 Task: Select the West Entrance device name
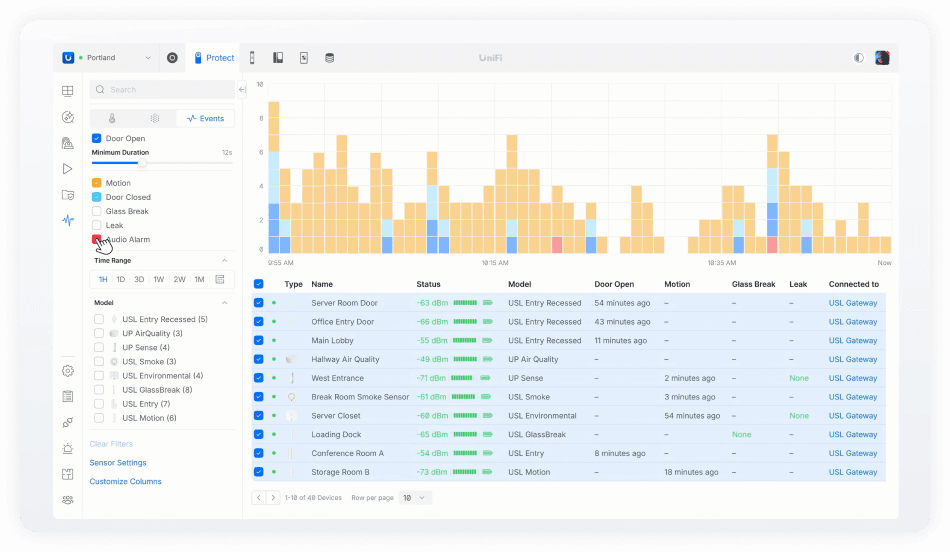click(337, 378)
